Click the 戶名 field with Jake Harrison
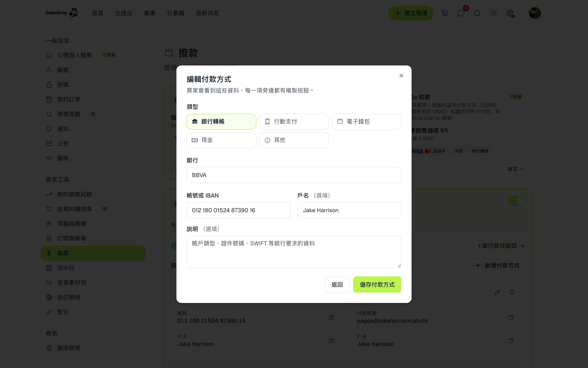The width and height of the screenshot is (588, 368). click(x=349, y=210)
